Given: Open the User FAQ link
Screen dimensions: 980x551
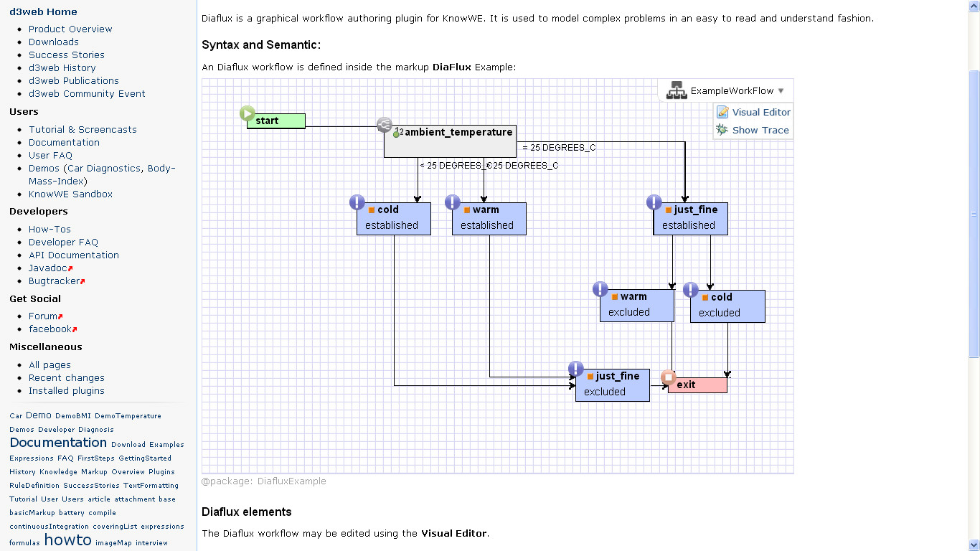Looking at the screenshot, I should click(x=50, y=156).
